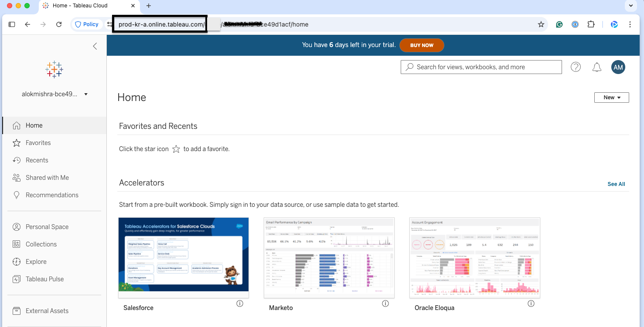Go to Personal Space

coord(46,226)
